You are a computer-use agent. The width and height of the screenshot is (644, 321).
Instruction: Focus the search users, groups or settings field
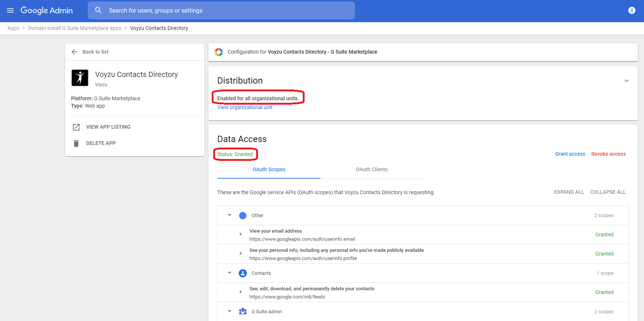(221, 10)
